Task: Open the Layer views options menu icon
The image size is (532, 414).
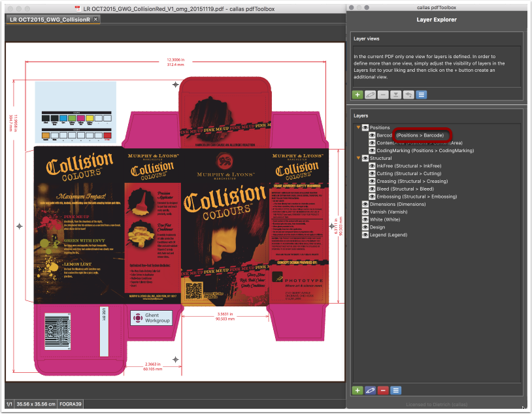Action: pyautogui.click(x=422, y=95)
